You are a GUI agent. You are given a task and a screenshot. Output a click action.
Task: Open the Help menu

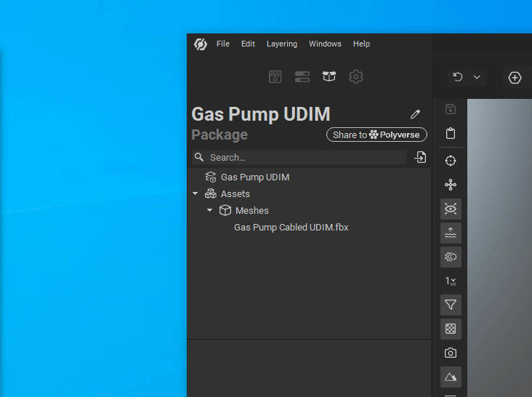[x=361, y=44]
